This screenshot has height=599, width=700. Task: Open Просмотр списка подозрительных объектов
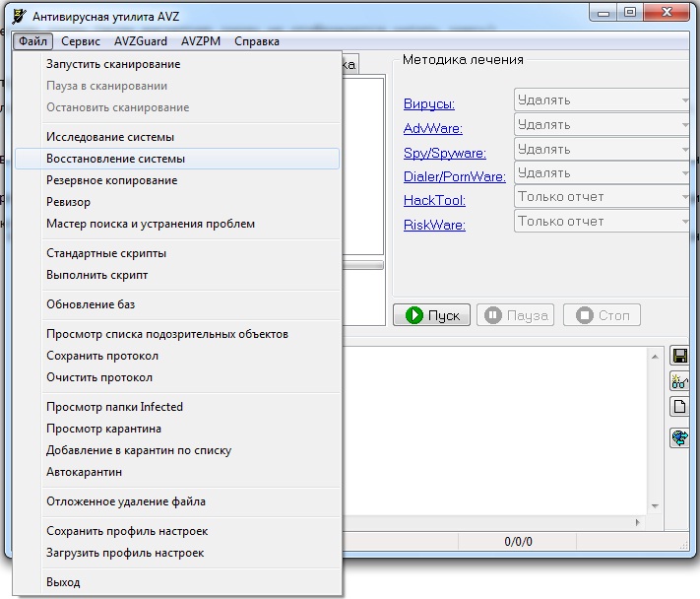(x=177, y=334)
